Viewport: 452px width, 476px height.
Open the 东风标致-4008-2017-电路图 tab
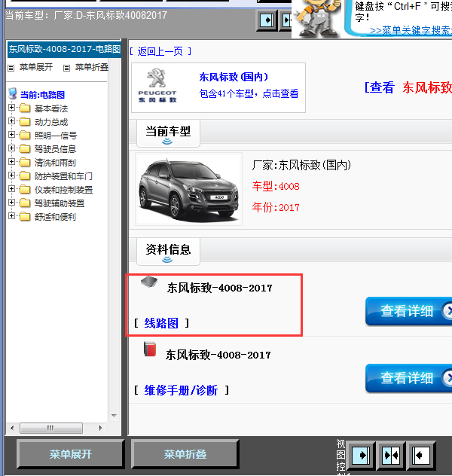64,49
